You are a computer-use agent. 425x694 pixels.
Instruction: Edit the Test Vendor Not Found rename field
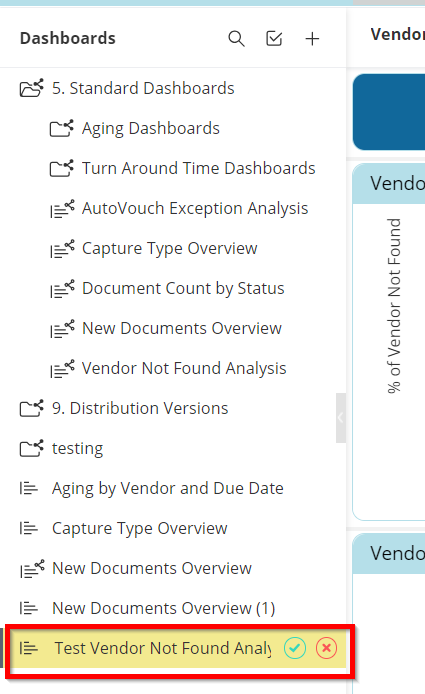163,648
